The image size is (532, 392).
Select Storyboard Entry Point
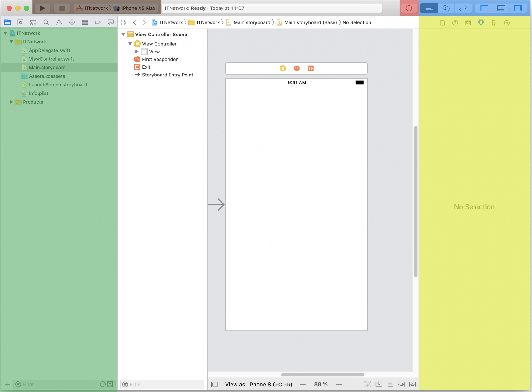click(x=164, y=75)
